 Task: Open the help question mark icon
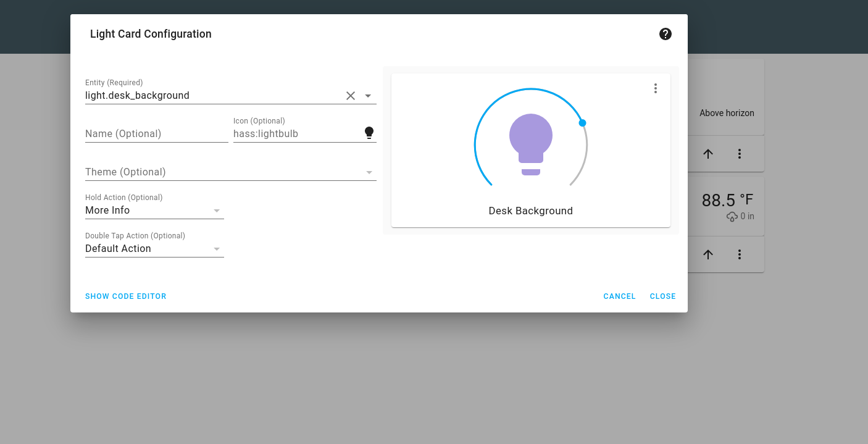click(x=665, y=34)
